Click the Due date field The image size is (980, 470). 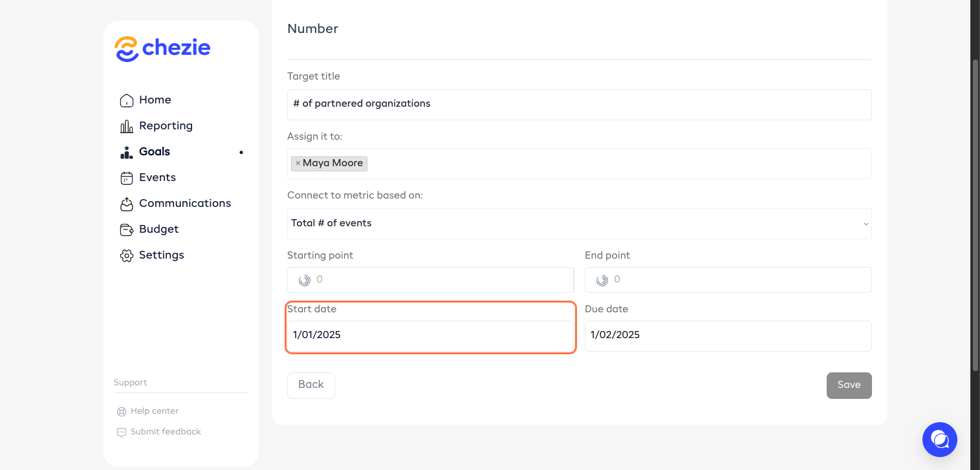[x=728, y=336]
